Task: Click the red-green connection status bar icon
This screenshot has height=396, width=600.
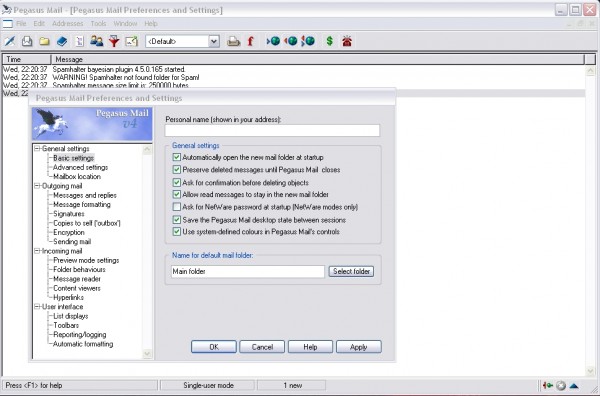Action: point(548,385)
